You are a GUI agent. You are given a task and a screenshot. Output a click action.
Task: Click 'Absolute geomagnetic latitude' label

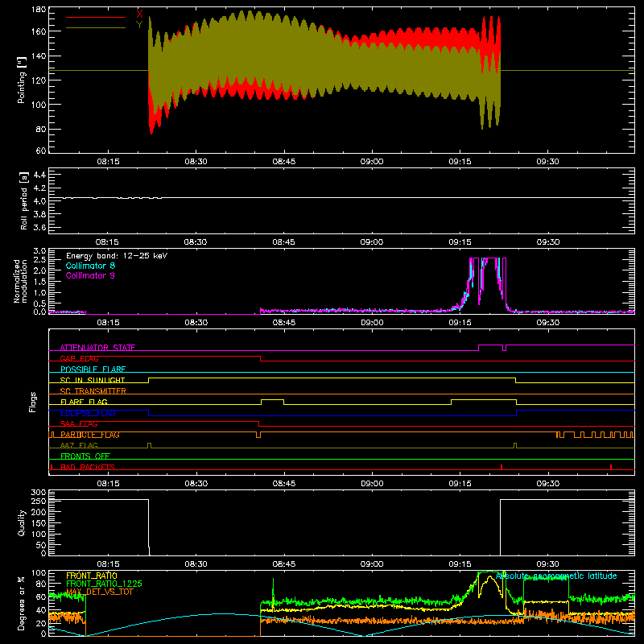556,576
